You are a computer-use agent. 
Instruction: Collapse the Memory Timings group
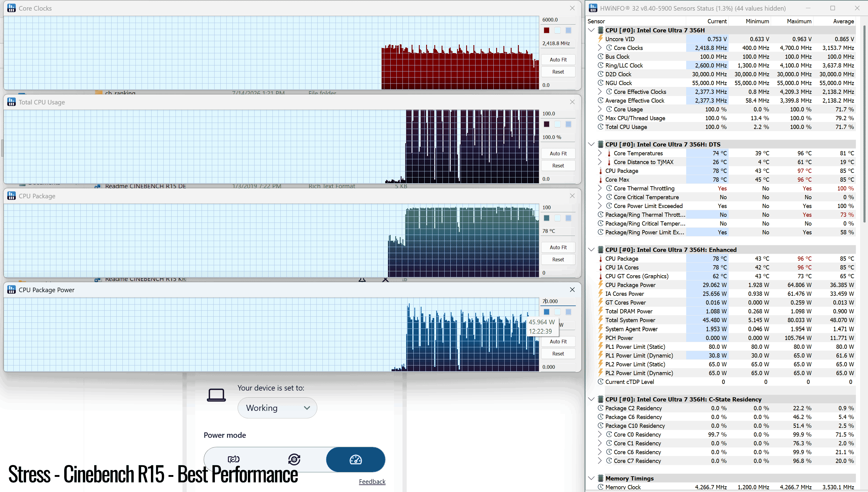(x=591, y=478)
